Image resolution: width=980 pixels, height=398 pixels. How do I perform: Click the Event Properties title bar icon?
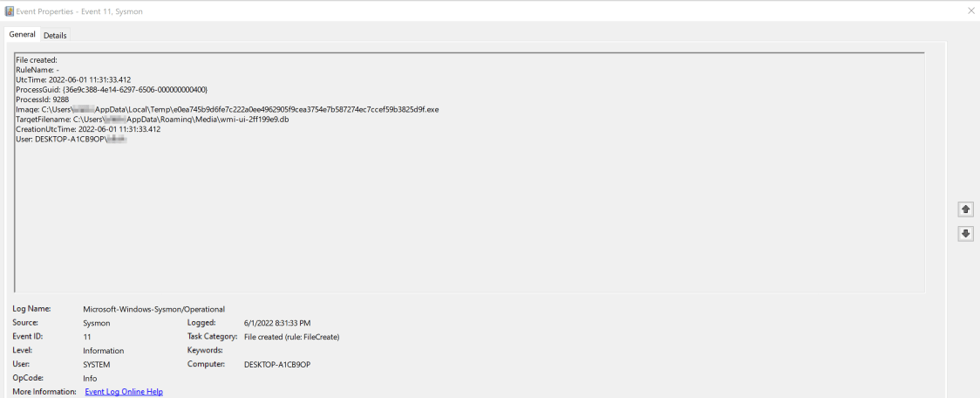click(9, 10)
